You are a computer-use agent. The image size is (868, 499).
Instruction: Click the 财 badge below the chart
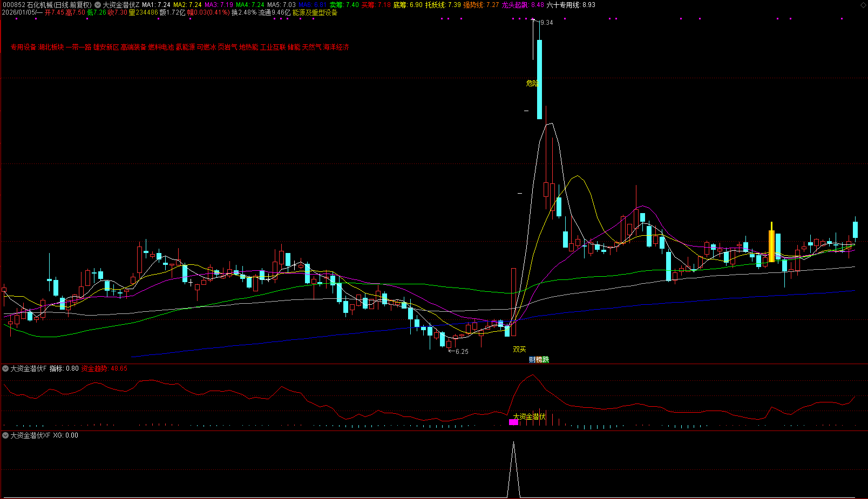pyautogui.click(x=532, y=360)
